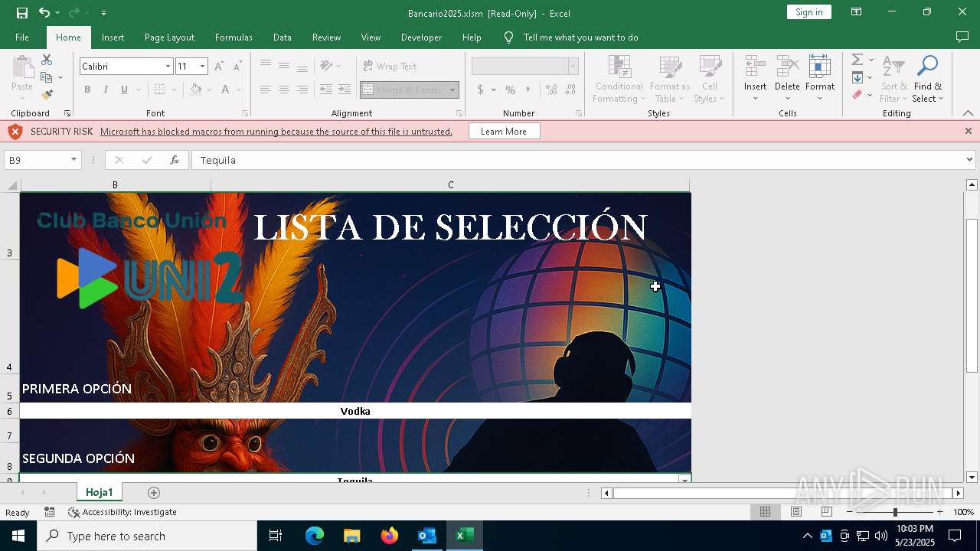Cut selection using the scissors icon
Viewport: 980px width, 551px height.
pyautogui.click(x=47, y=60)
